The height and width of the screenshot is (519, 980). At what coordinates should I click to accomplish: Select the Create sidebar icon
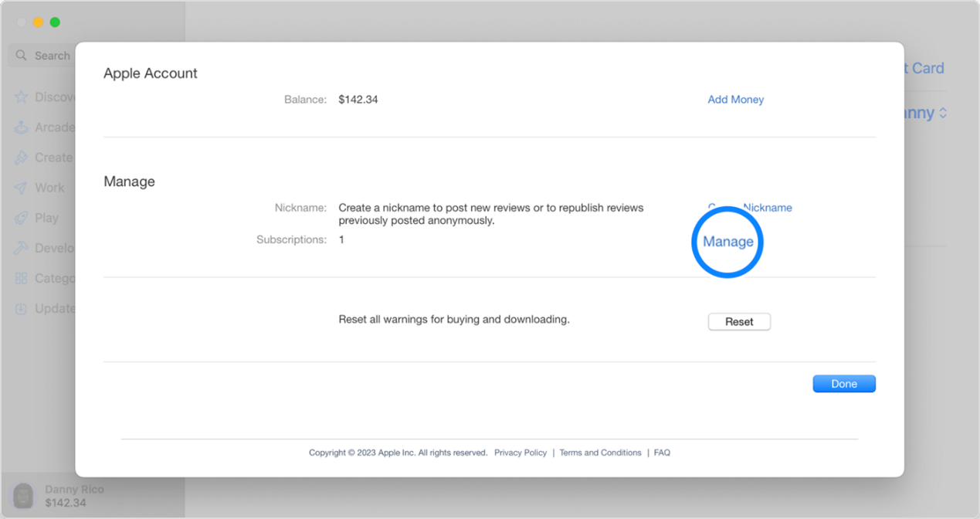tap(22, 157)
